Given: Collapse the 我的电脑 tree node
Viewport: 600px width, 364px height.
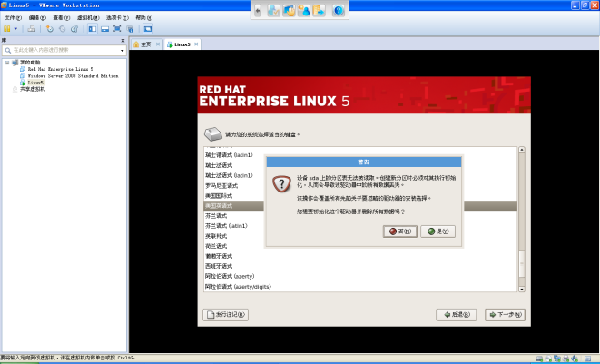Looking at the screenshot, I should [x=7, y=63].
